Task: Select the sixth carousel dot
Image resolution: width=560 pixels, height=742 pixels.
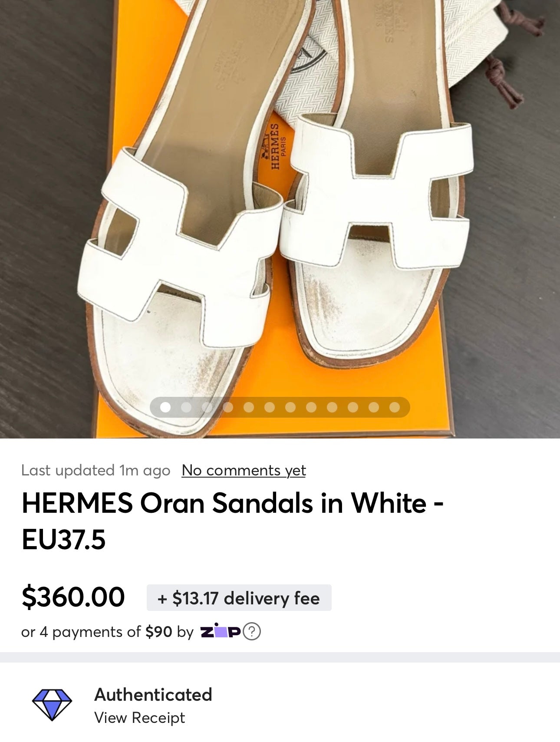Action: click(270, 407)
